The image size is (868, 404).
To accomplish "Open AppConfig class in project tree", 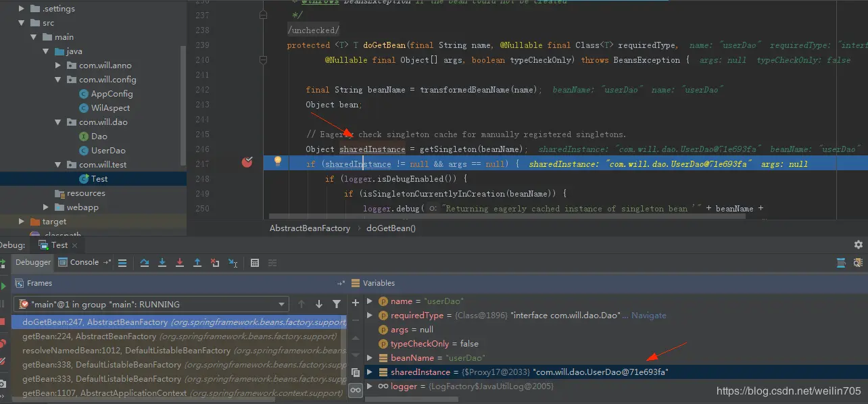I will pyautogui.click(x=112, y=94).
